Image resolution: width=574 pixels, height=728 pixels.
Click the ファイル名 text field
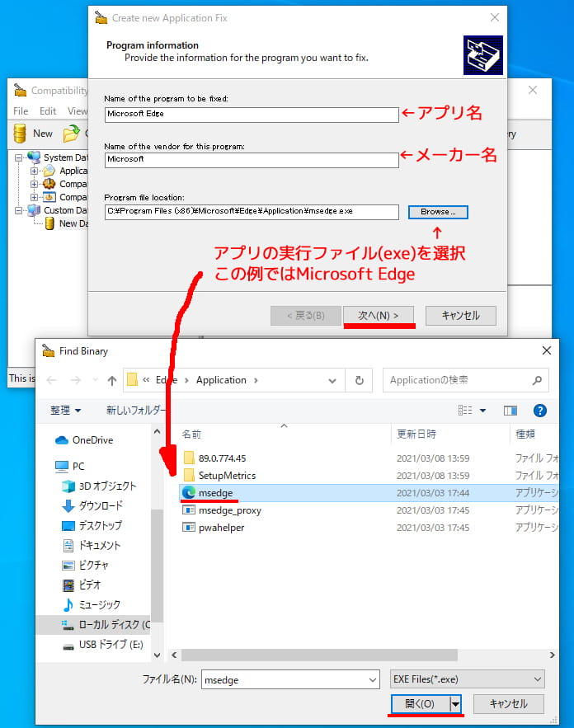tap(285, 680)
